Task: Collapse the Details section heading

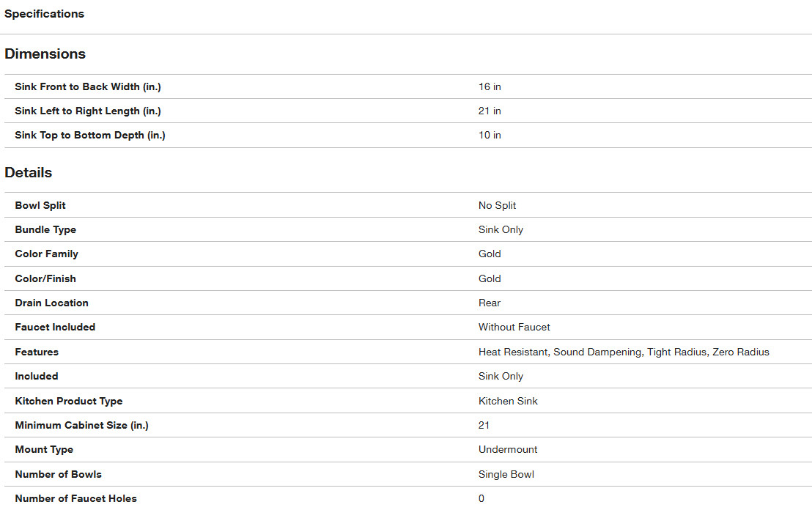Action: click(x=28, y=173)
